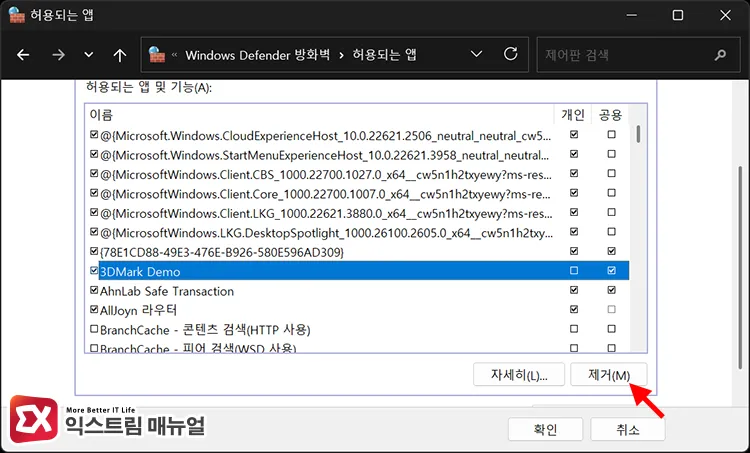750x453 pixels.
Task: Click 제거(M) to remove app
Action: [x=608, y=375]
